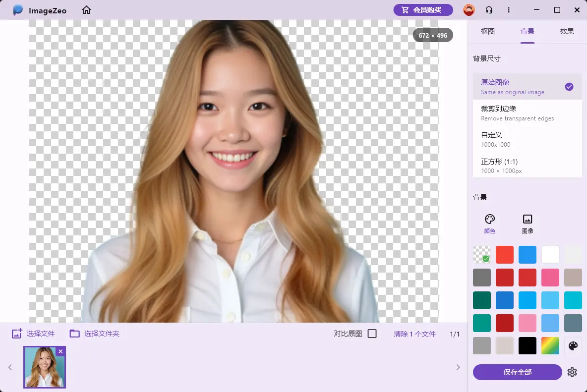The image size is (587, 392).
Task: Select the 图像 (Image) background option icon
Action: 527,218
